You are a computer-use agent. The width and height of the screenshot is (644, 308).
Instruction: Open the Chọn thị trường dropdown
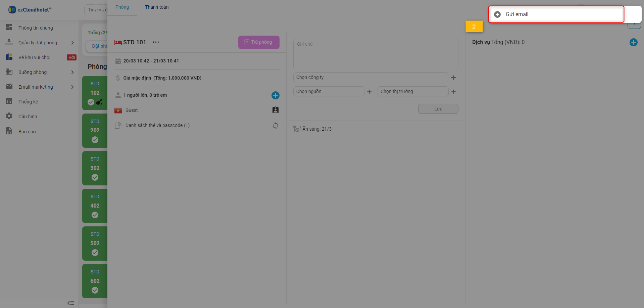[412, 92]
